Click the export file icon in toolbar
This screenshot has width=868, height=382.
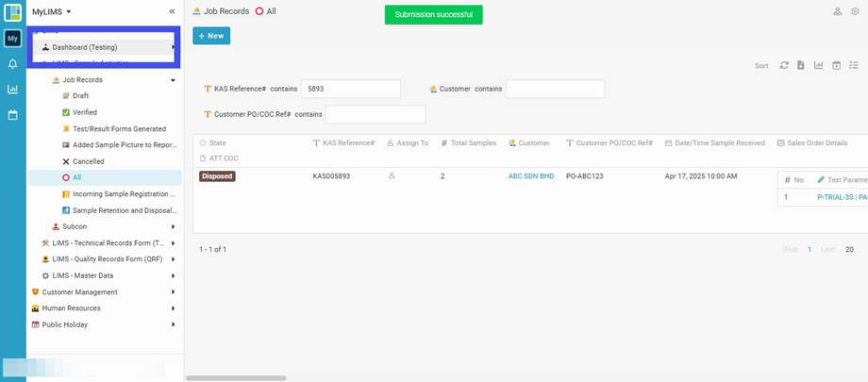click(800, 65)
